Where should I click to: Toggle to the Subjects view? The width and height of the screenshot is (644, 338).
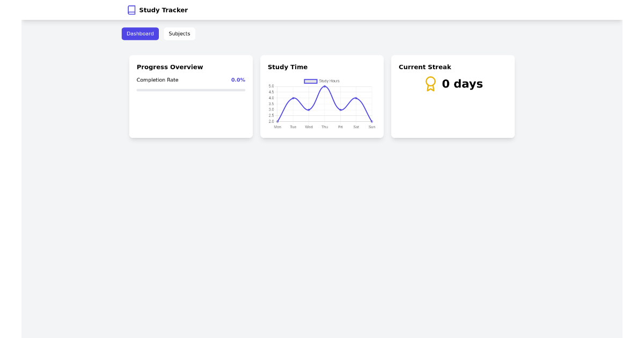tap(179, 34)
